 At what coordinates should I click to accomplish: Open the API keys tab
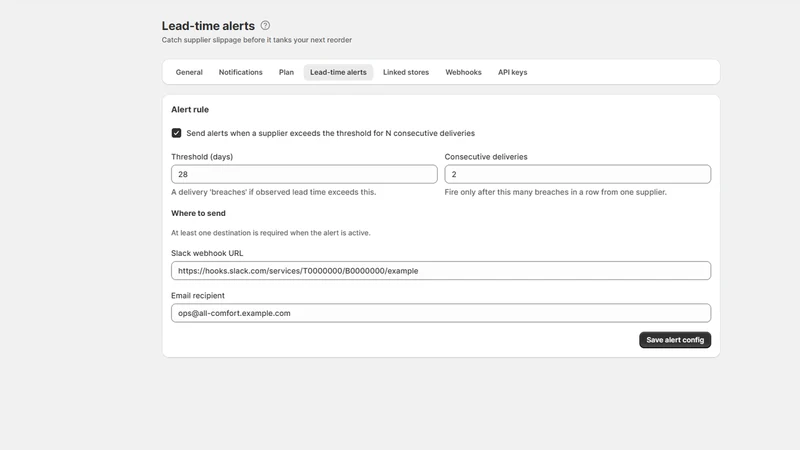[x=512, y=72]
